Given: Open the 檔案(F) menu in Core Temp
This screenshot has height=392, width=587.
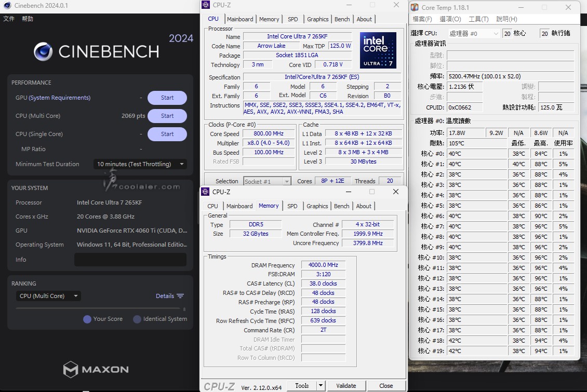Looking at the screenshot, I should coord(422,19).
